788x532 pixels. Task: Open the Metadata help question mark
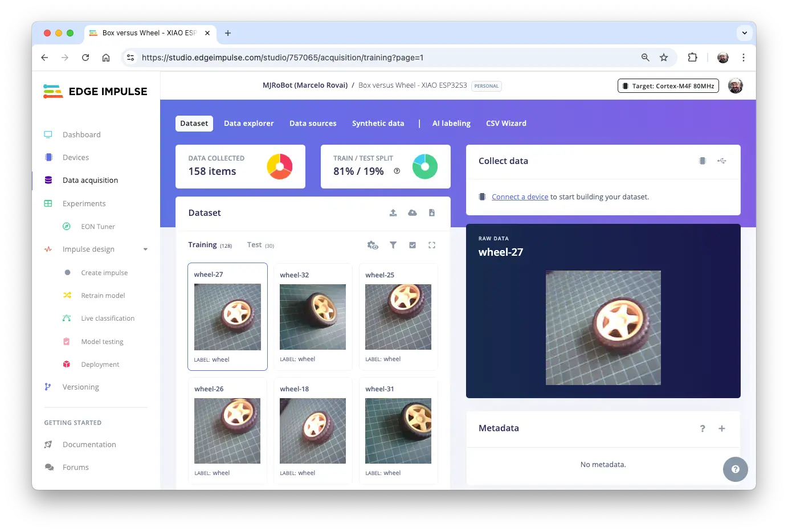(703, 428)
